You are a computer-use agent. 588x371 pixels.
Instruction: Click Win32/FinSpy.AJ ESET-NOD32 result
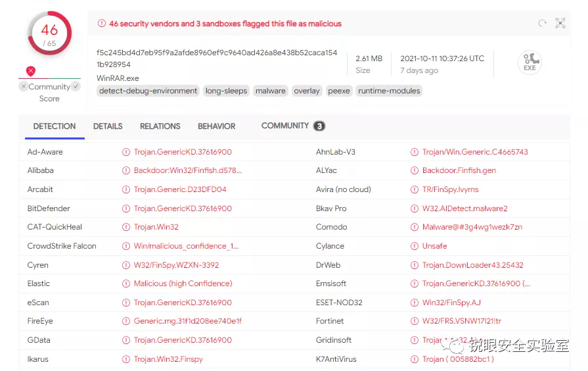[451, 303]
